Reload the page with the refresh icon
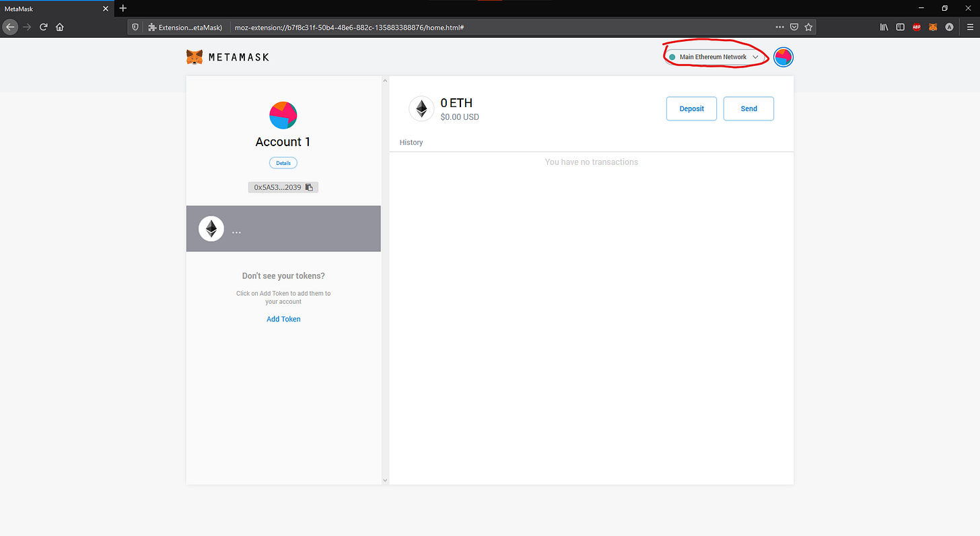The height and width of the screenshot is (536, 980). tap(44, 27)
